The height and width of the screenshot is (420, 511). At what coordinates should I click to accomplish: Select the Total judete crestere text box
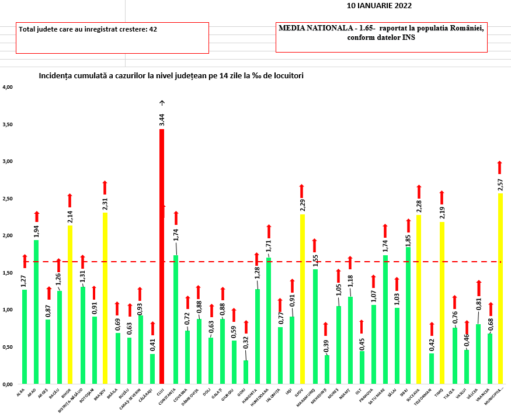pos(112,37)
